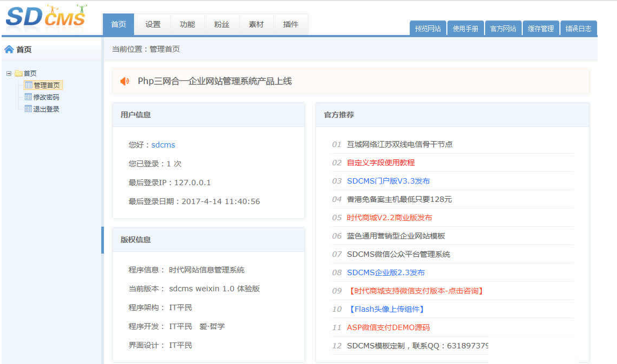Viewport: 617px width, 364px height.
Task: Click 退出登录 in the left navigation
Action: point(44,108)
